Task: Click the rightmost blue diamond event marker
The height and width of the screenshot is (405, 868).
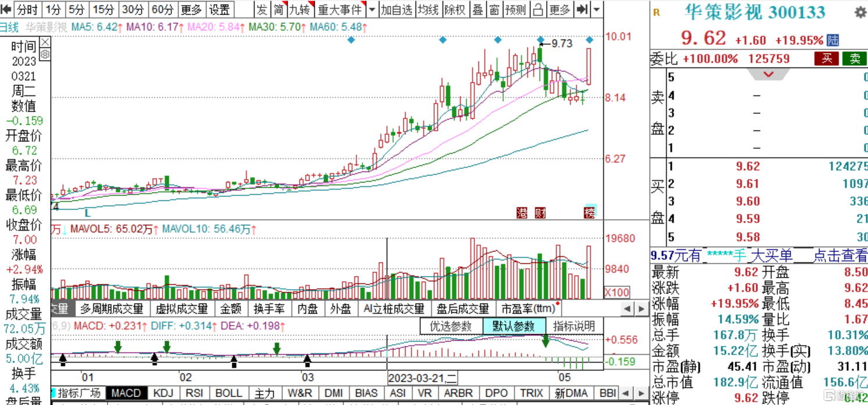Action: 590,40
